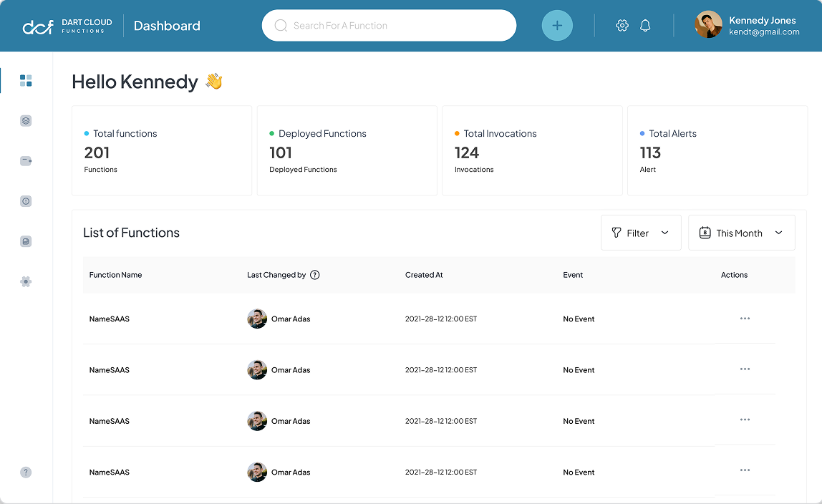The width and height of the screenshot is (822, 504).
Task: Open the This Month date dropdown
Action: [x=741, y=233]
